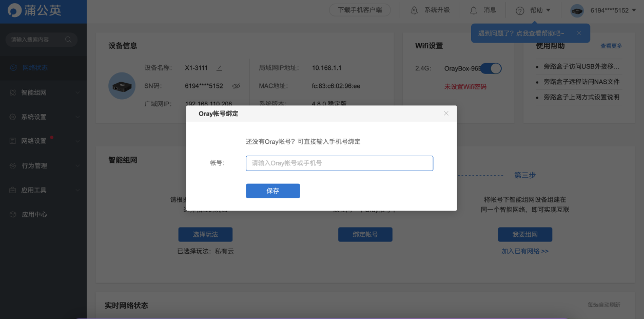The image size is (644, 319).
Task: Click the Oray account input field
Action: pyautogui.click(x=339, y=163)
